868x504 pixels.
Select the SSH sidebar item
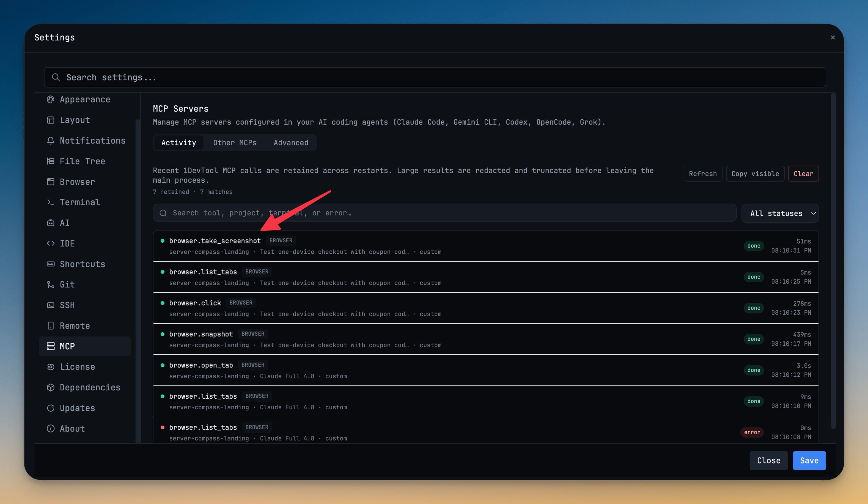[x=85, y=305]
